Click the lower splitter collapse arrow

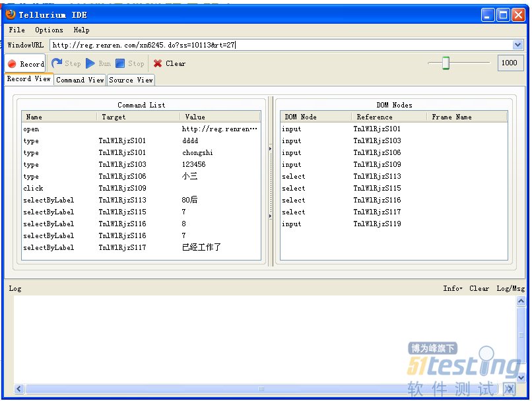(271, 216)
